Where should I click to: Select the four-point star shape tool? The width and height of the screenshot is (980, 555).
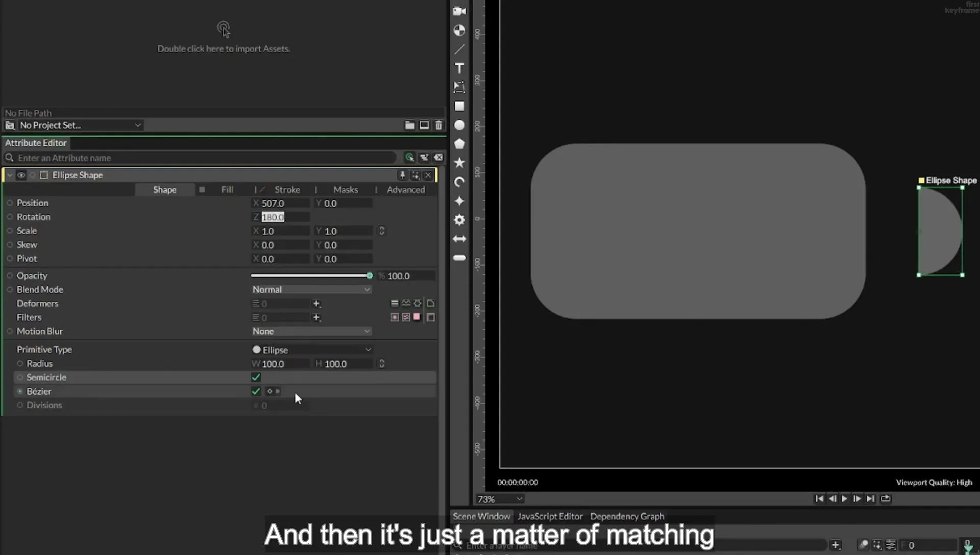point(459,201)
